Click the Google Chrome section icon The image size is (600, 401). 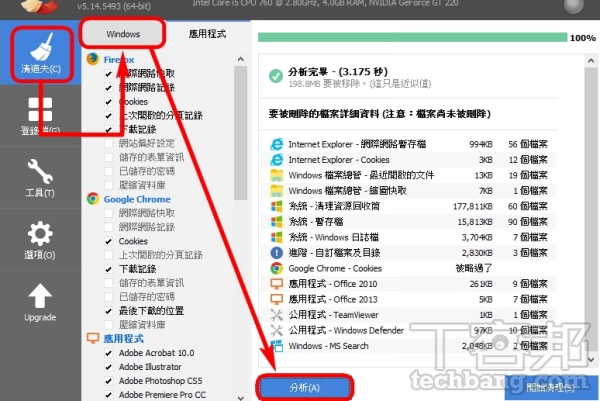93,199
